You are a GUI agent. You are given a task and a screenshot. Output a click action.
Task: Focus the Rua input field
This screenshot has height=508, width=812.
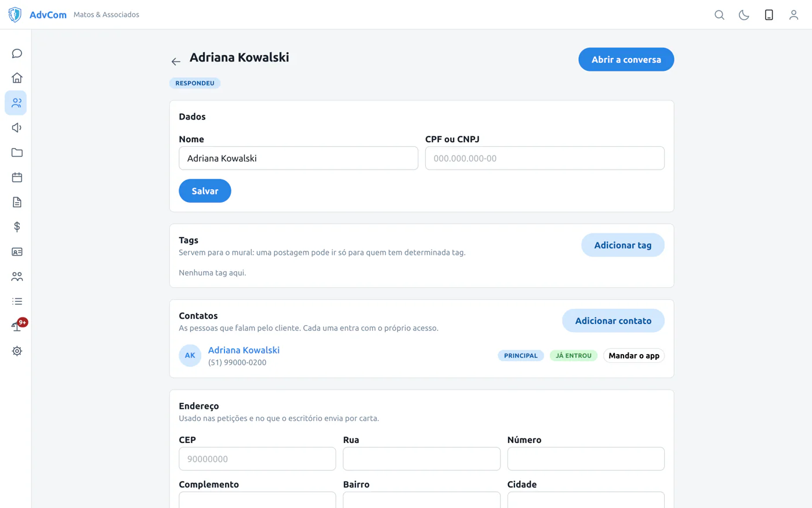[421, 459]
